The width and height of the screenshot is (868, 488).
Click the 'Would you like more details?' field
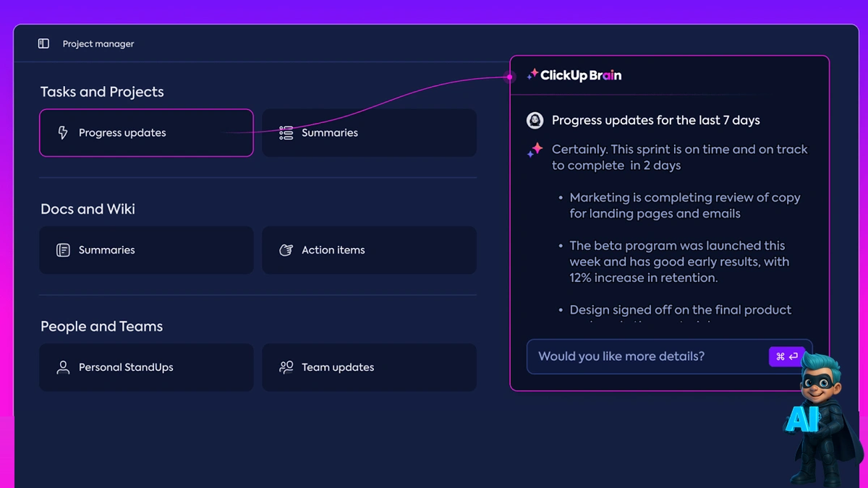coord(669,356)
